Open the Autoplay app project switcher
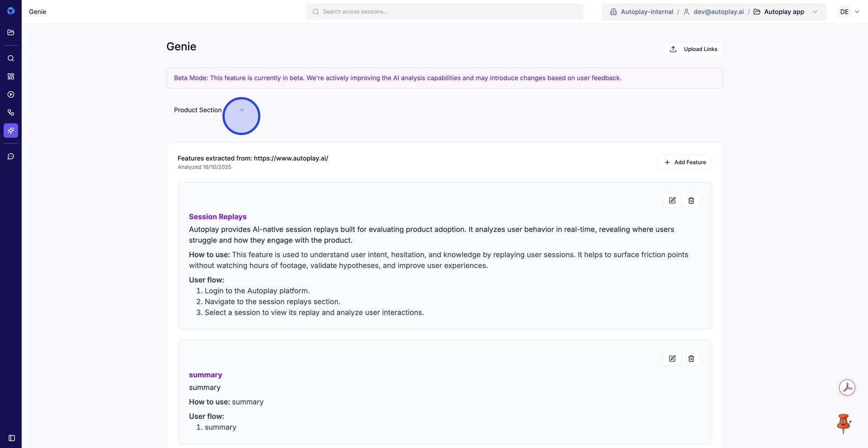The height and width of the screenshot is (448, 868). 784,12
